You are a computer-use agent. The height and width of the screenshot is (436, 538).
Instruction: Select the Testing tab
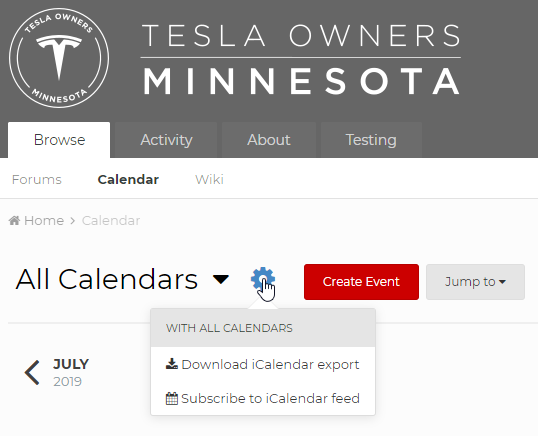371,140
